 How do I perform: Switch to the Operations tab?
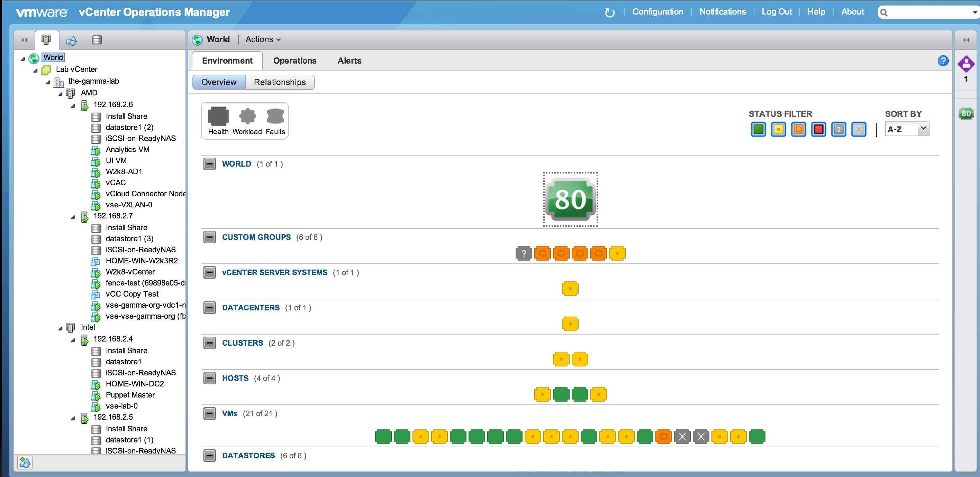pyautogui.click(x=294, y=61)
